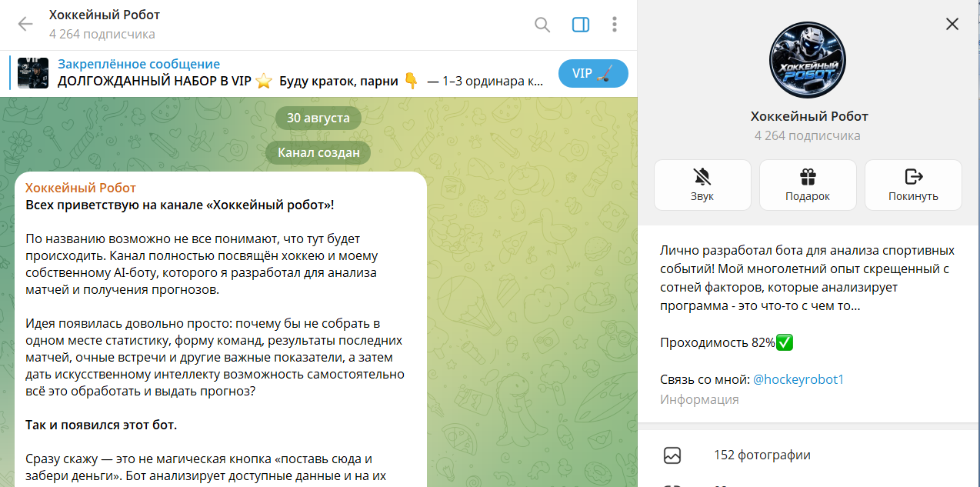Click the 'Информация' label in info panel

click(699, 400)
